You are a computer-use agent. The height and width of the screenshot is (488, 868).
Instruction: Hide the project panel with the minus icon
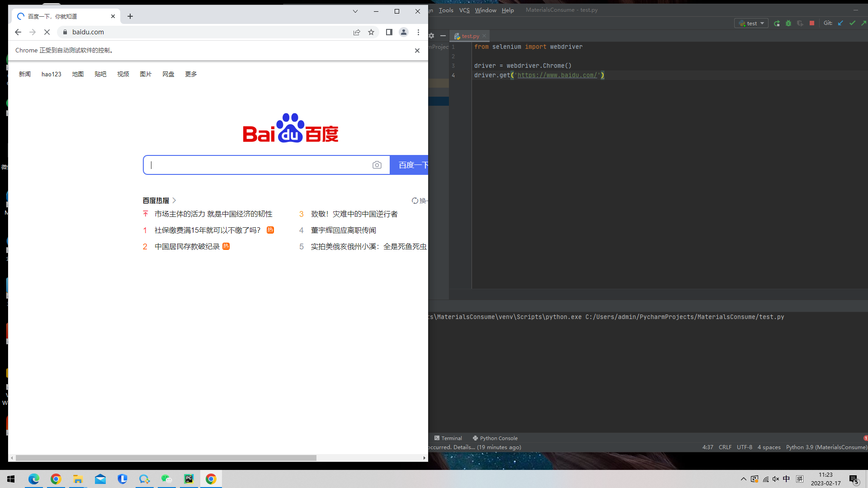443,36
